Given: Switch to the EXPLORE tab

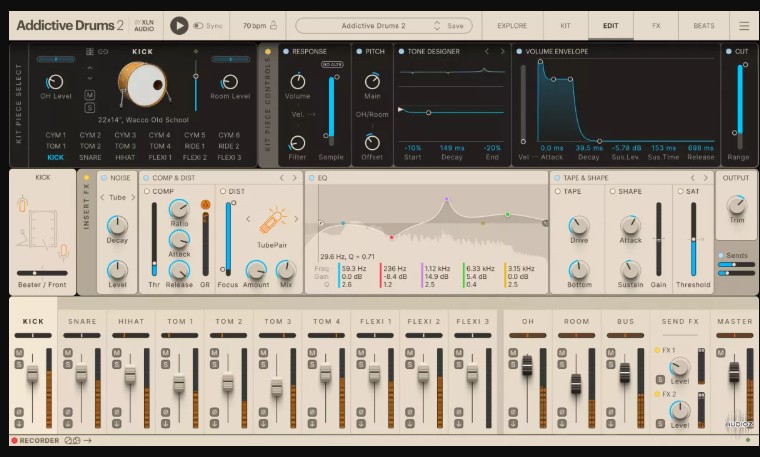Looking at the screenshot, I should [512, 26].
